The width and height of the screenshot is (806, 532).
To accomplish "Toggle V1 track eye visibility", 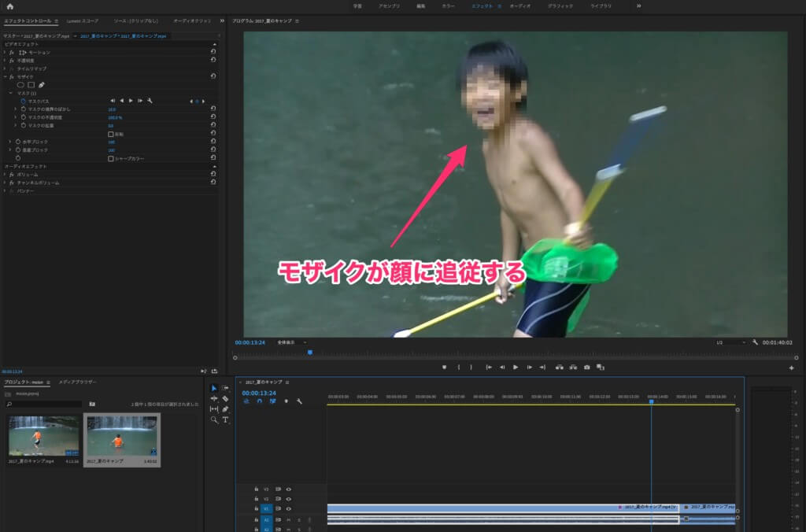I will click(x=289, y=508).
